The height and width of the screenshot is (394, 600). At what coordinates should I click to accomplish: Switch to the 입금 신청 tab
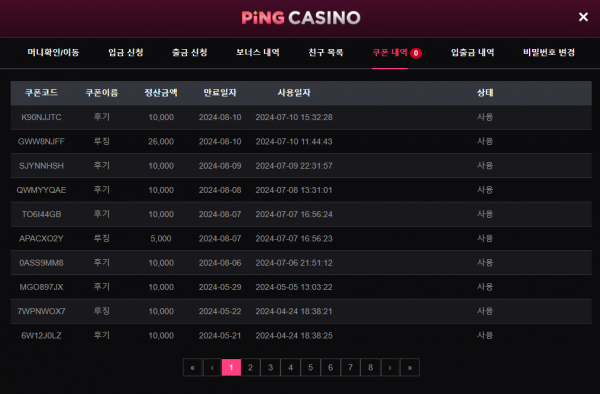[x=126, y=52]
